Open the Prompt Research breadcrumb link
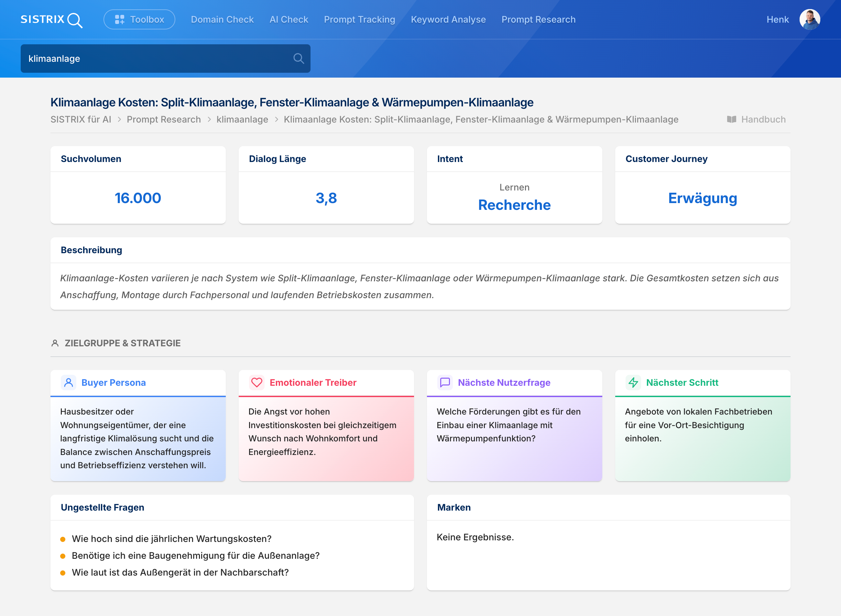Viewport: 841px width, 616px height. pyautogui.click(x=163, y=119)
